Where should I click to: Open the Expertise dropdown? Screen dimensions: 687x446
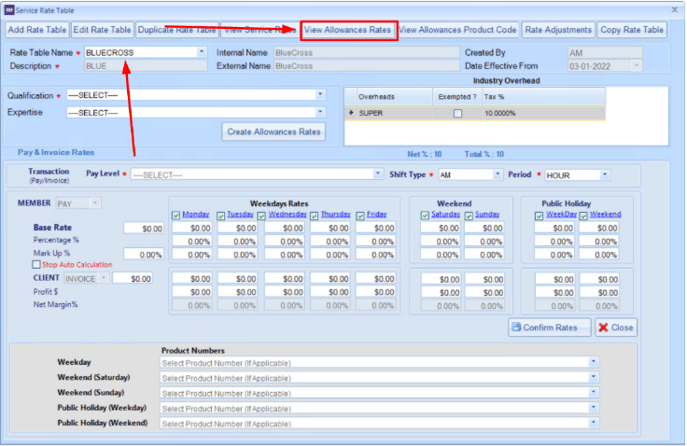point(320,113)
